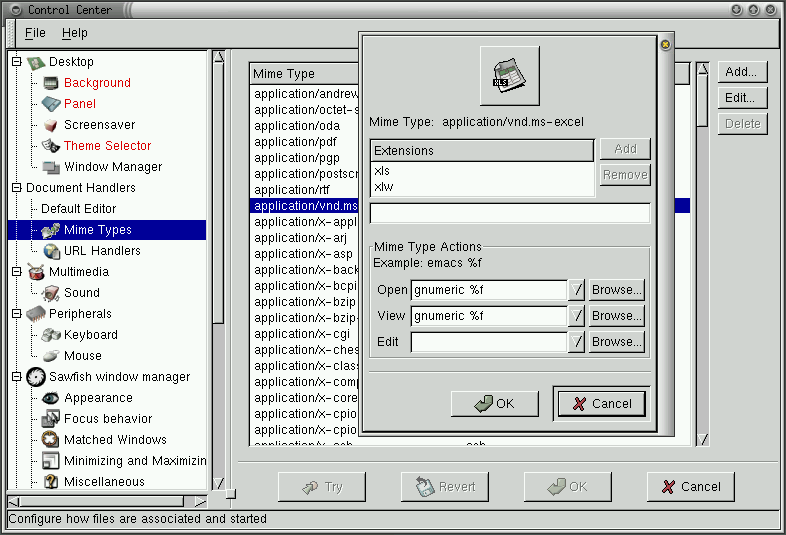Click the Edit... mime type button
The image size is (786, 535).
tap(742, 98)
